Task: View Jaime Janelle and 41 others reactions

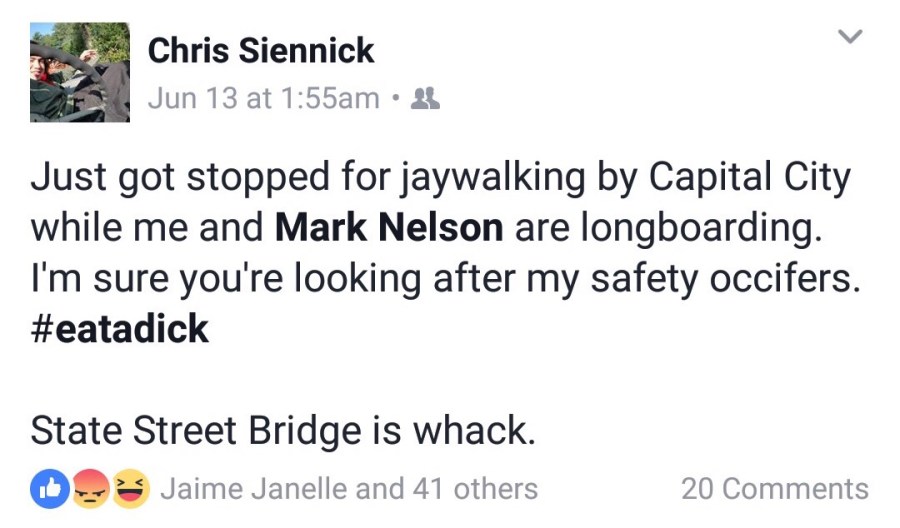Action: (349, 488)
